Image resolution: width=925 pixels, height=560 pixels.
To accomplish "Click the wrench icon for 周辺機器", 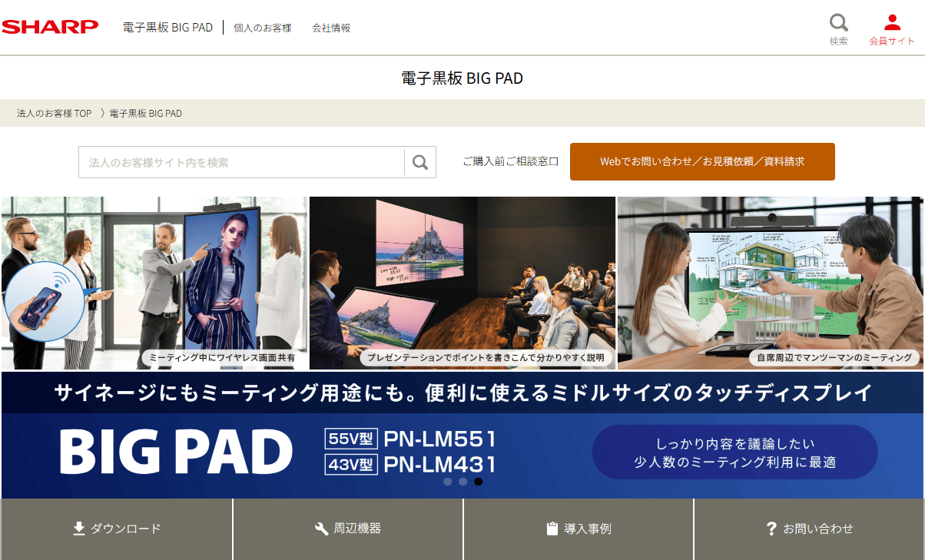I will [322, 529].
